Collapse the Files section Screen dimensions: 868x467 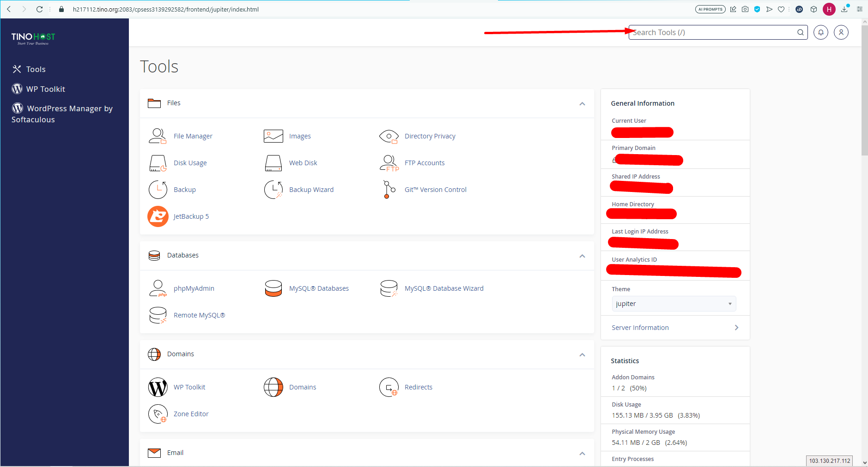(582, 104)
